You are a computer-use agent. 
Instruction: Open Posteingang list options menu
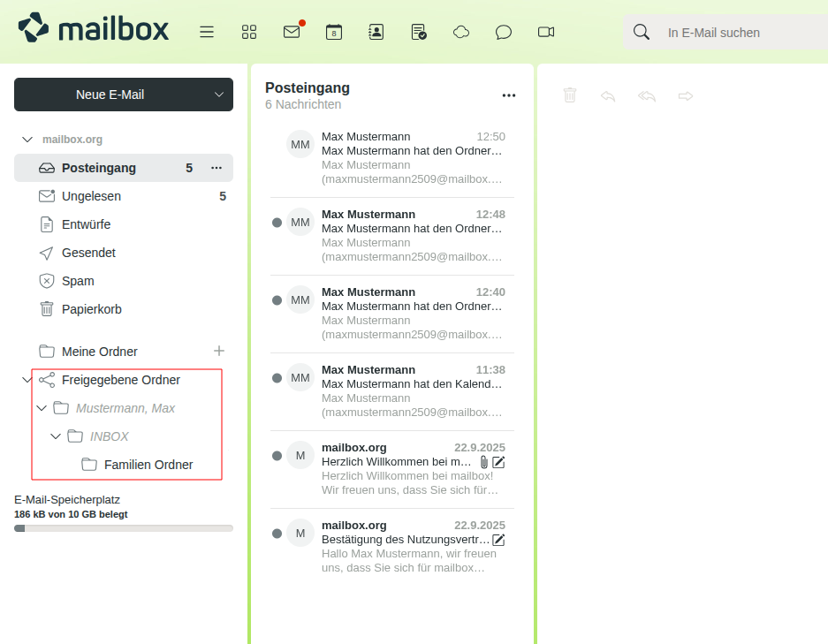(508, 95)
